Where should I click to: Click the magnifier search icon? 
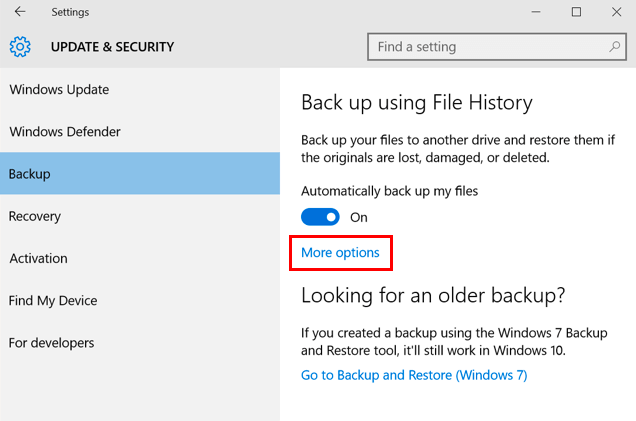615,47
